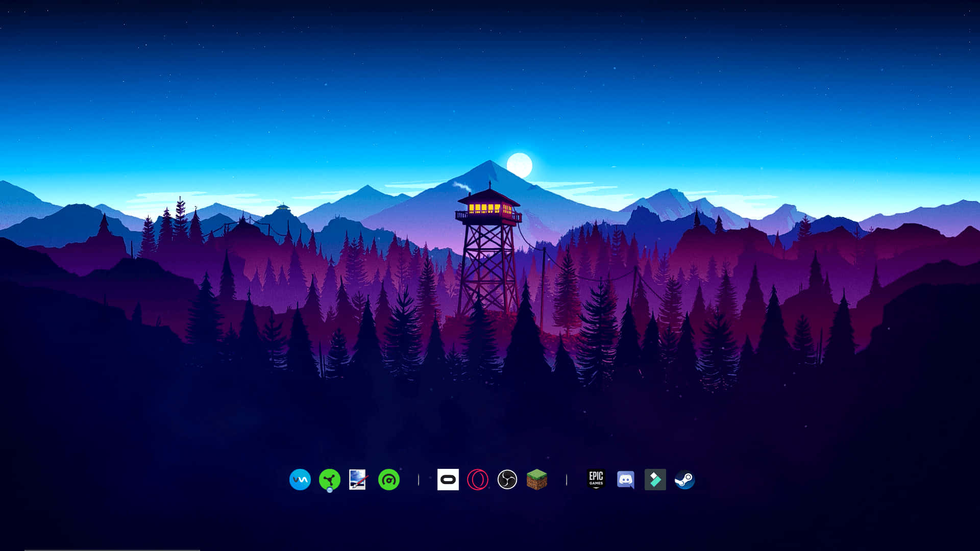Viewport: 980px width, 551px height.
Task: Launch the green Razer Central icon
Action: click(329, 479)
